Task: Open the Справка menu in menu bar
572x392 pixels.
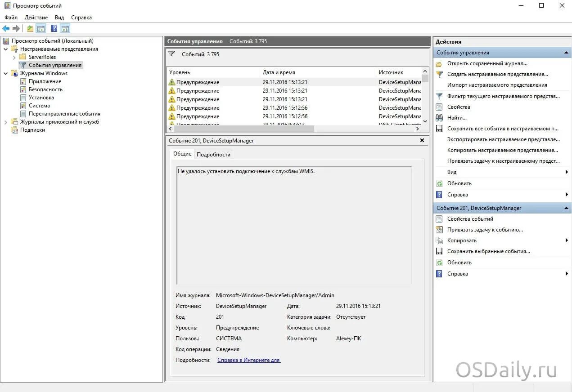Action: (81, 18)
